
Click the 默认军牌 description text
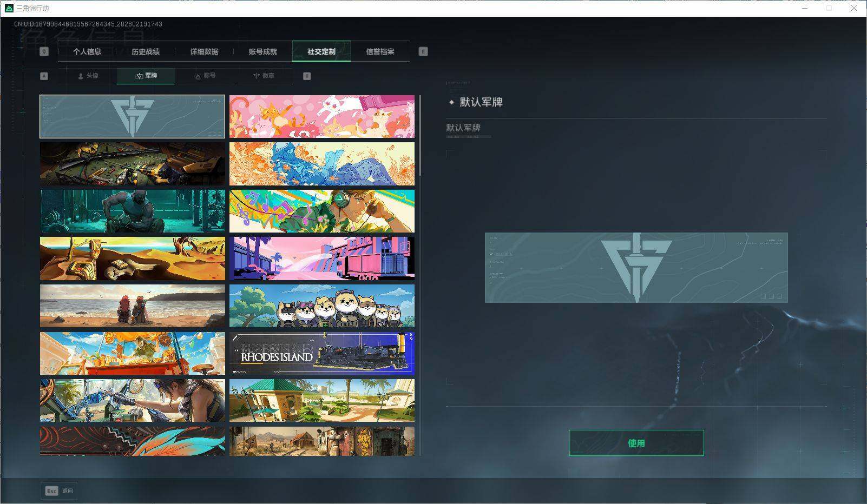[x=463, y=128]
